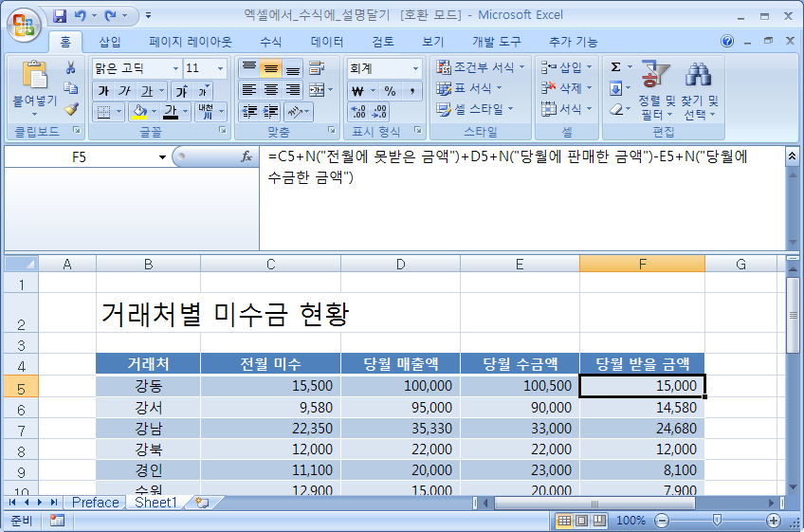The height and width of the screenshot is (532, 804).
Task: Open the 회계 number format dropdown
Action: [415, 68]
